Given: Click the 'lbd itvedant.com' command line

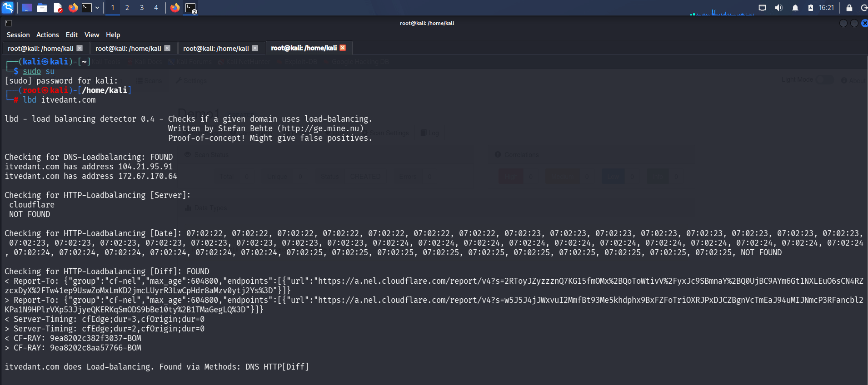Looking at the screenshot, I should click(60, 100).
